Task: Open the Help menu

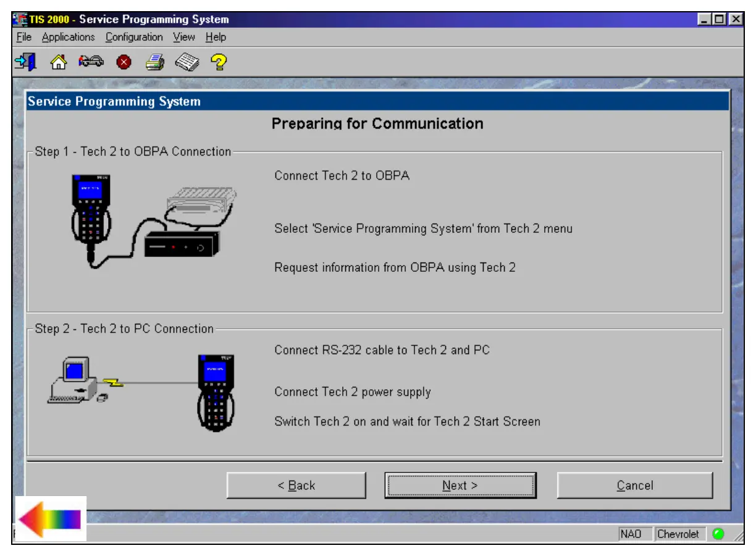Action: (216, 37)
